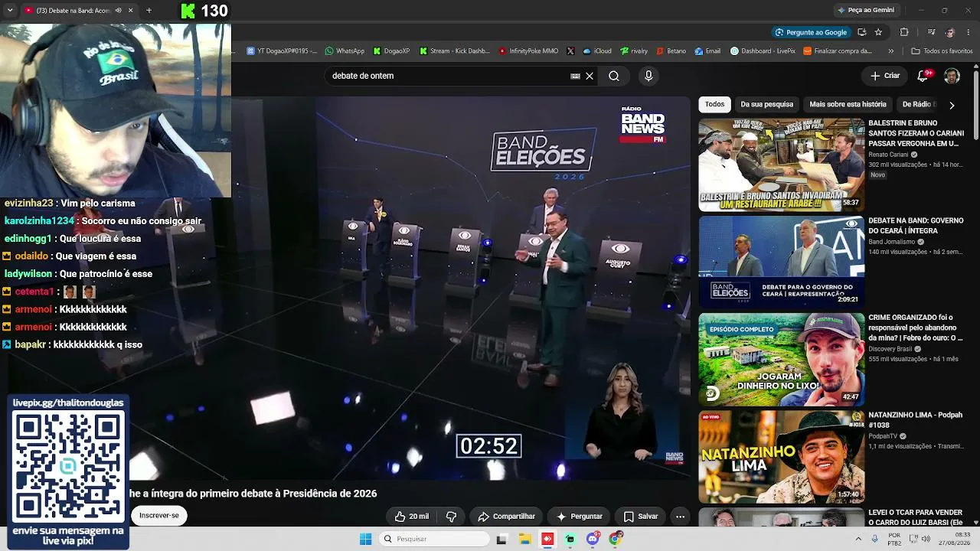Image resolution: width=980 pixels, height=551 pixels.
Task: Open the DogaoXP bookmark
Action: [x=391, y=51]
